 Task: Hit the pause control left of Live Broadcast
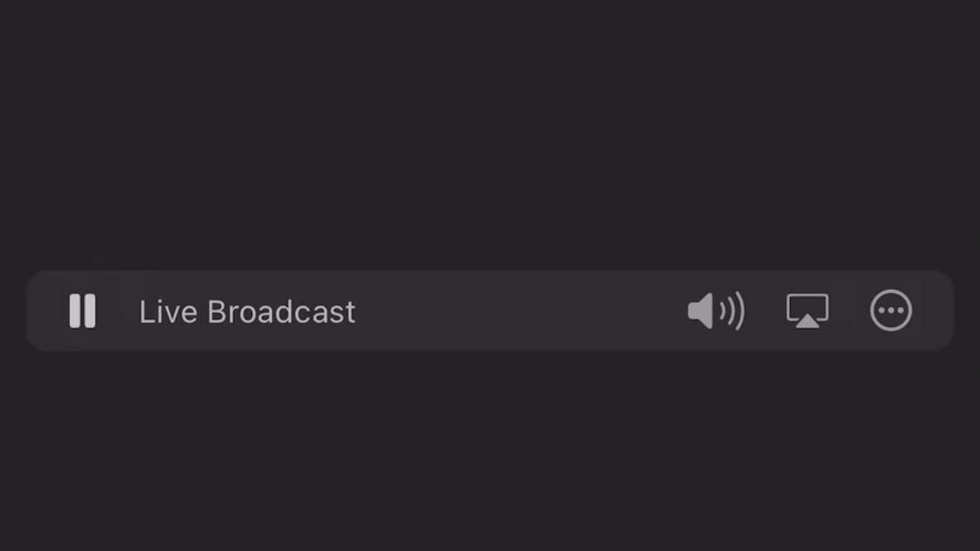pyautogui.click(x=82, y=311)
